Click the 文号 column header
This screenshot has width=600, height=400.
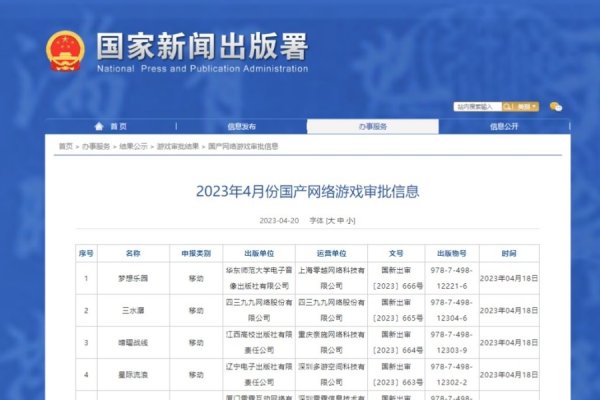[x=396, y=253]
